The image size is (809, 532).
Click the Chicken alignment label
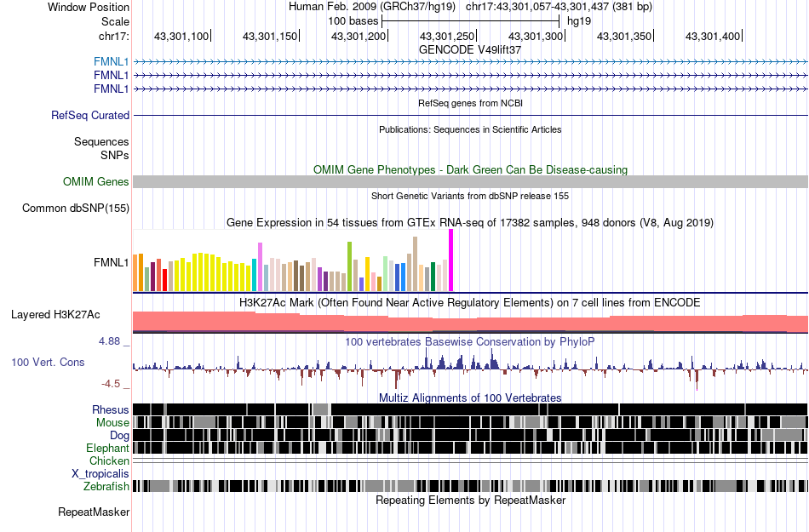click(109, 460)
